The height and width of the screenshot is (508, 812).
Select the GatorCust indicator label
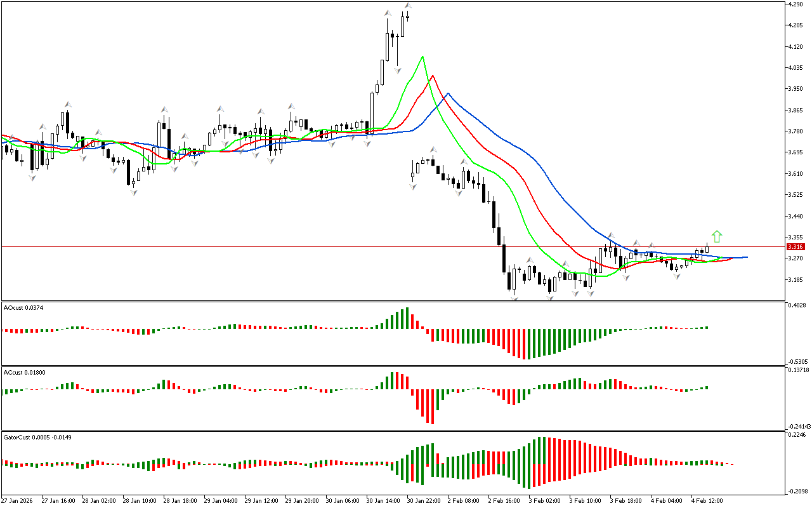37,437
